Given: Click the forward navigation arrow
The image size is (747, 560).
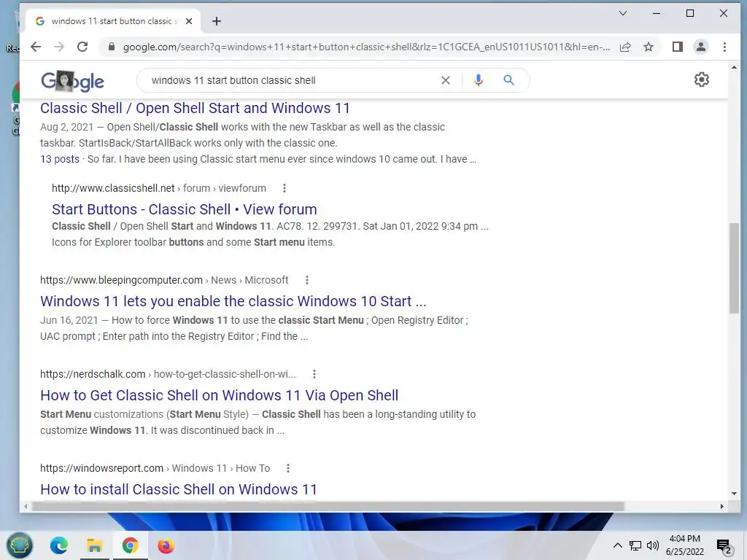Looking at the screenshot, I should pos(59,47).
